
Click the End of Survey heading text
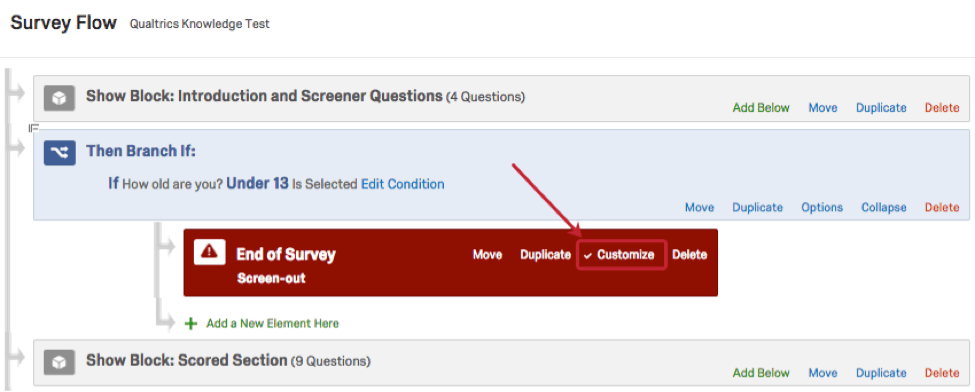(x=286, y=254)
